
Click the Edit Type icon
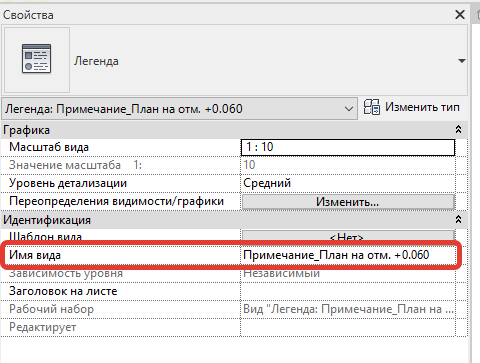pos(371,107)
